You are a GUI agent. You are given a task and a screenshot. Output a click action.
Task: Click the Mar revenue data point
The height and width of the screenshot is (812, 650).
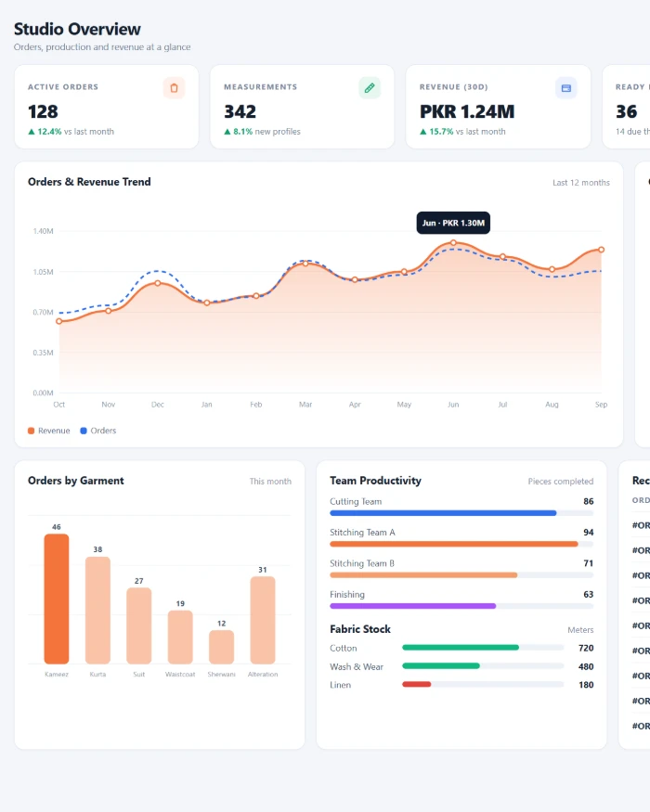pyautogui.click(x=305, y=264)
